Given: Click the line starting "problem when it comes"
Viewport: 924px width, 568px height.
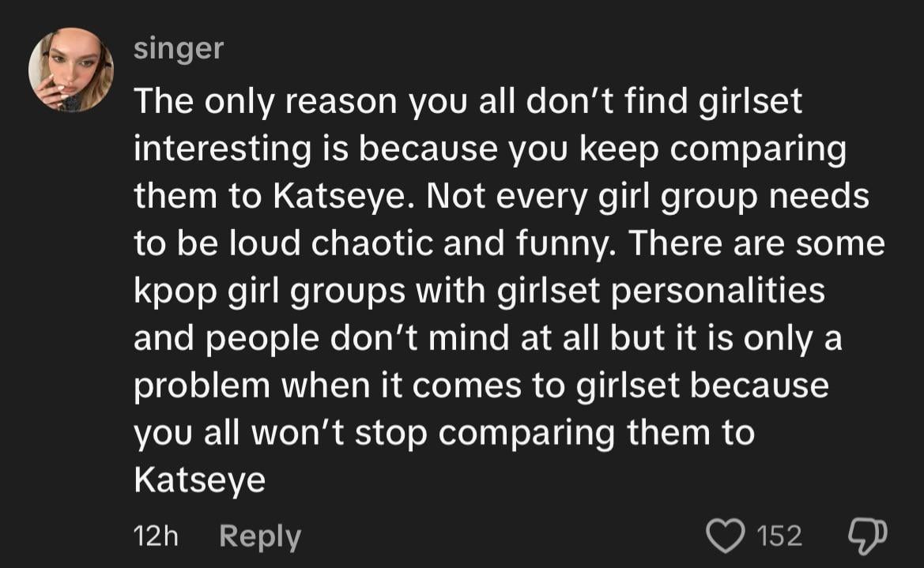Looking at the screenshot, I should [x=481, y=386].
